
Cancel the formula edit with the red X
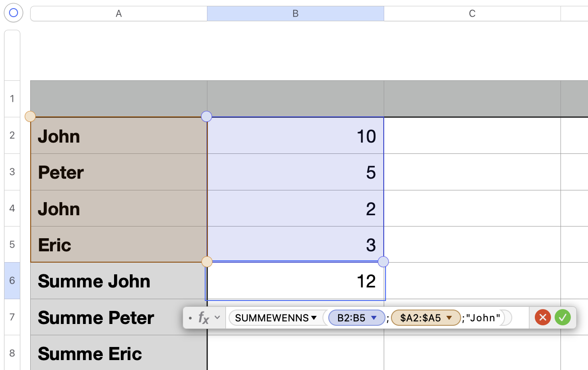coord(543,318)
